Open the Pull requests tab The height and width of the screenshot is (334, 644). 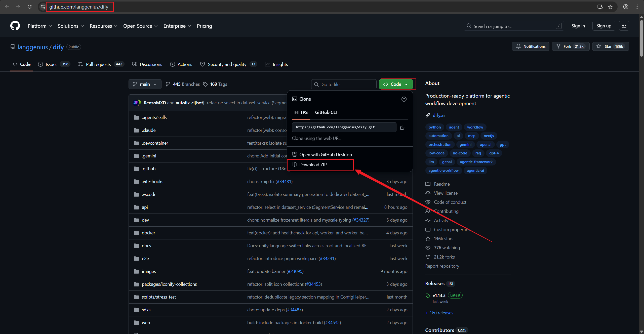(x=98, y=64)
